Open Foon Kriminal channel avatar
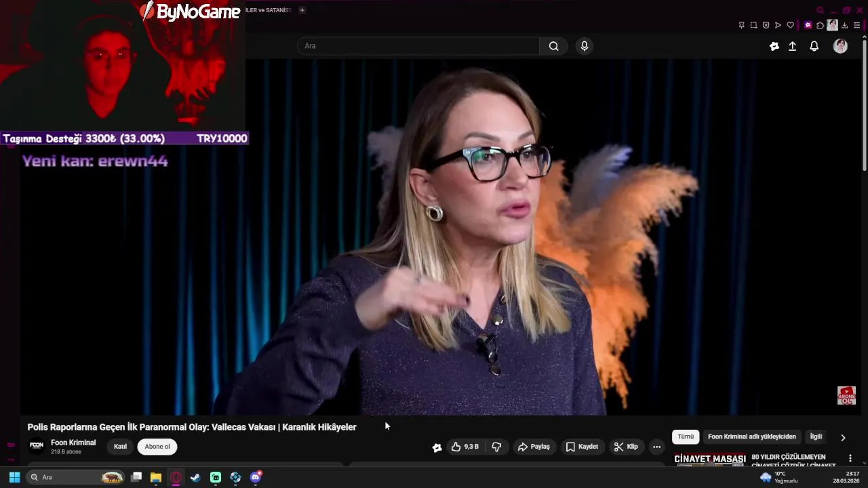 [37, 446]
